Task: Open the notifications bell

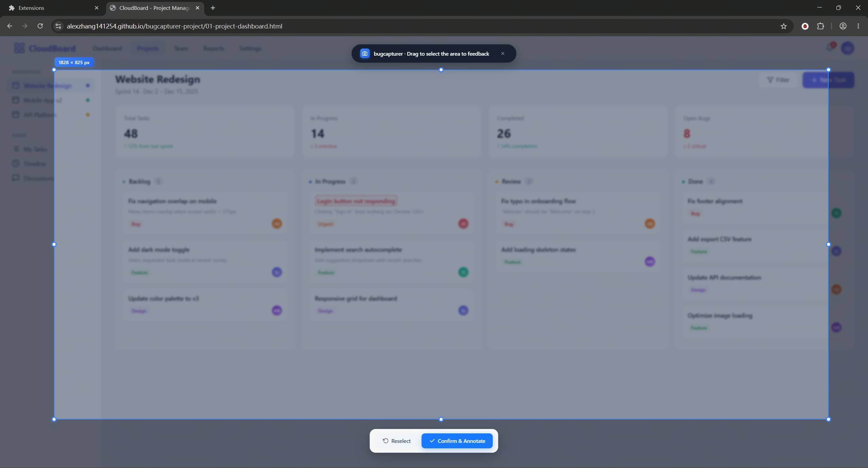Action: (830, 48)
